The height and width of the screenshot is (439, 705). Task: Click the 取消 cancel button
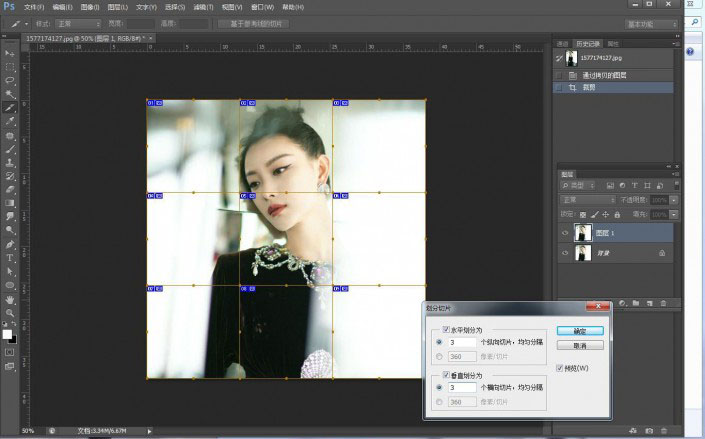click(x=579, y=345)
